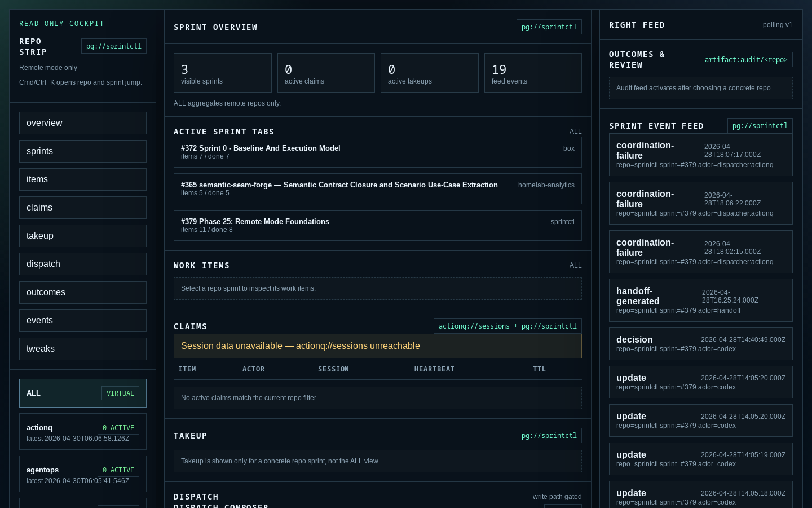
Task: Open the items section
Action: [x=83, y=179]
